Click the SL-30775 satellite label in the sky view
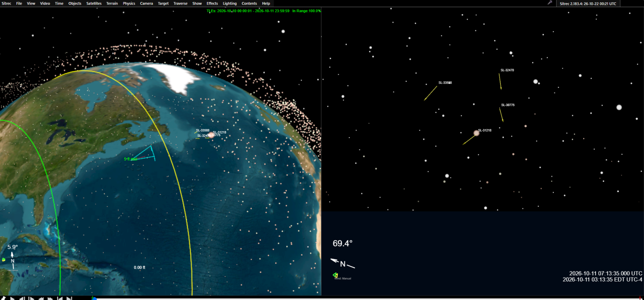 click(508, 105)
